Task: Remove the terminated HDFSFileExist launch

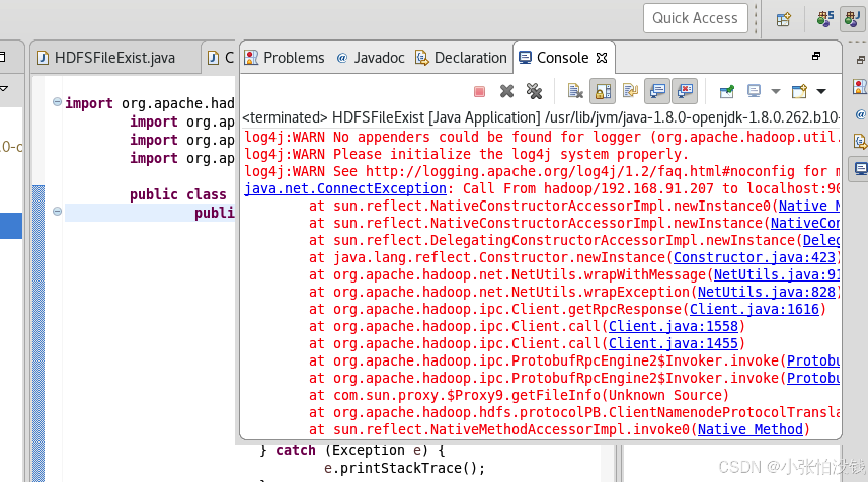Action: point(506,91)
